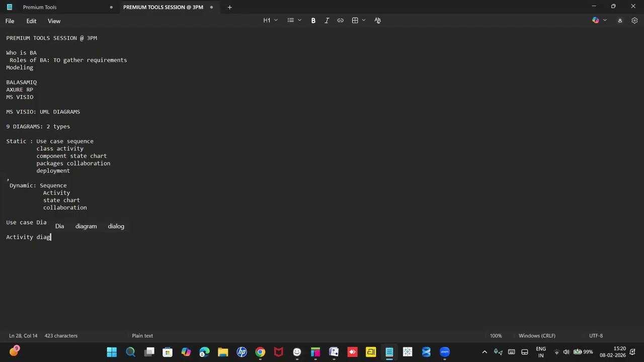This screenshot has width=644, height=362.
Task: Open File Explorer from taskbar
Action: (223, 352)
